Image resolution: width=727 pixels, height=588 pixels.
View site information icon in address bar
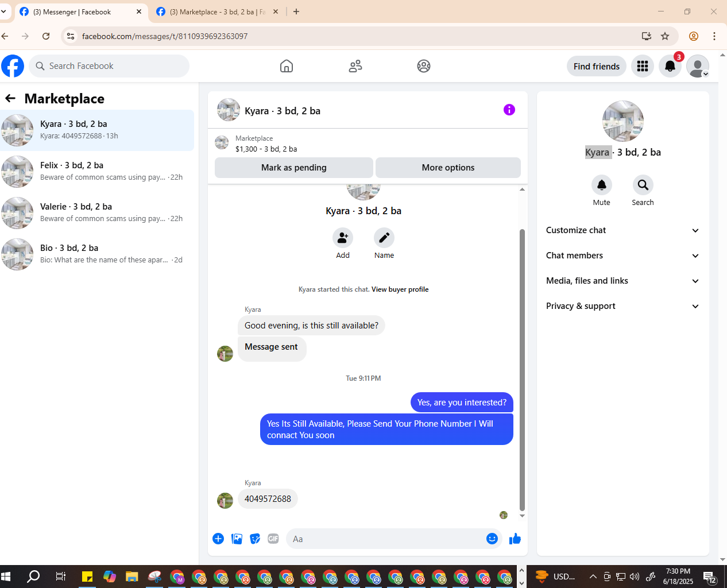[x=71, y=36]
